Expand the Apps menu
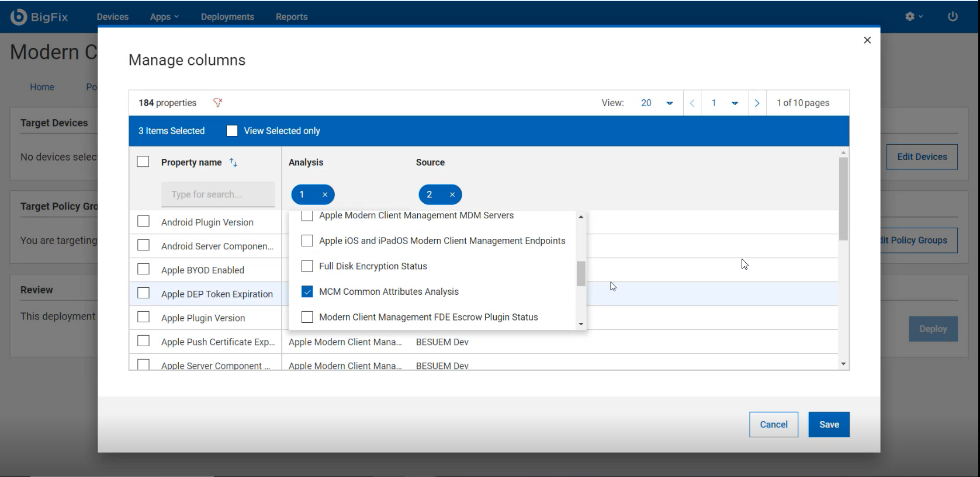Screen dimensions: 980x477 pyautogui.click(x=164, y=17)
